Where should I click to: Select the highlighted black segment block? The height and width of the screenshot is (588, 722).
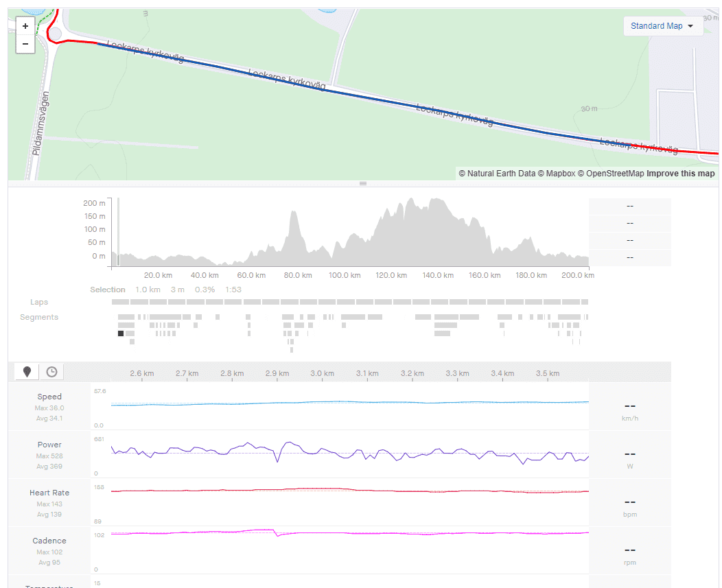(x=121, y=333)
